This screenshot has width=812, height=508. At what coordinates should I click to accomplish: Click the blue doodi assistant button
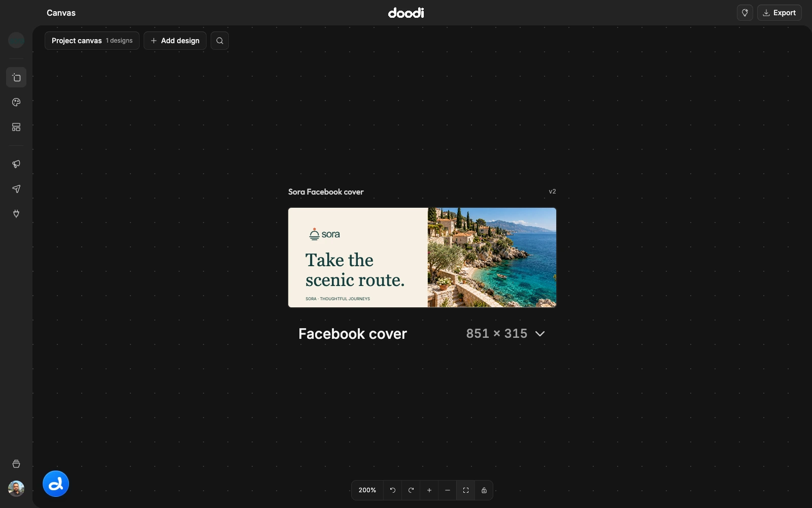56,484
